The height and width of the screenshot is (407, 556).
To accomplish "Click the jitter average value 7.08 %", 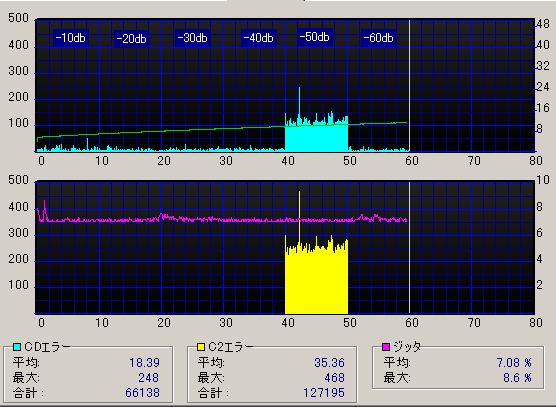I will point(514,363).
